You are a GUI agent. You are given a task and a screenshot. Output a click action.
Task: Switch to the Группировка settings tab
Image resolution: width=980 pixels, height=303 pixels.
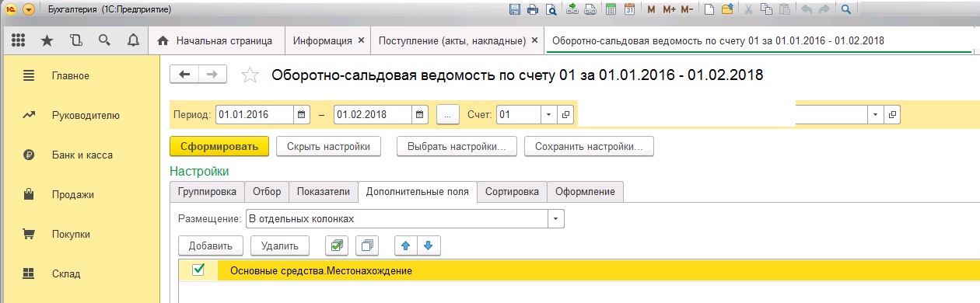(207, 192)
